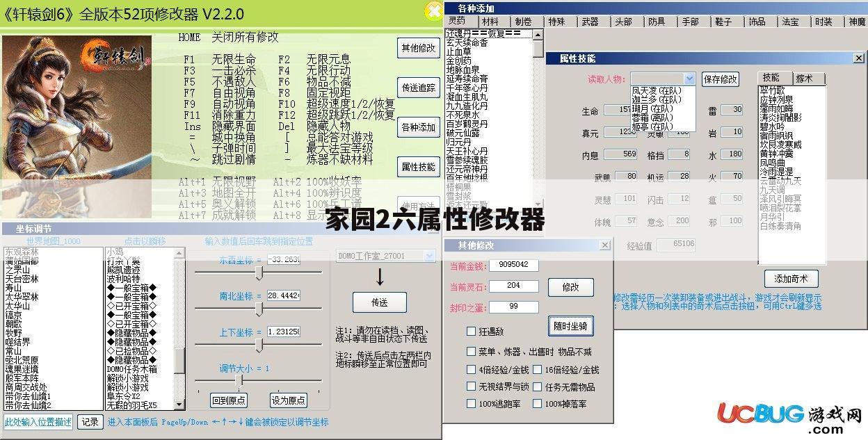Enable 16倍经验/金钱 checkbox
Viewport: 868px width, 440px height.
[537, 370]
